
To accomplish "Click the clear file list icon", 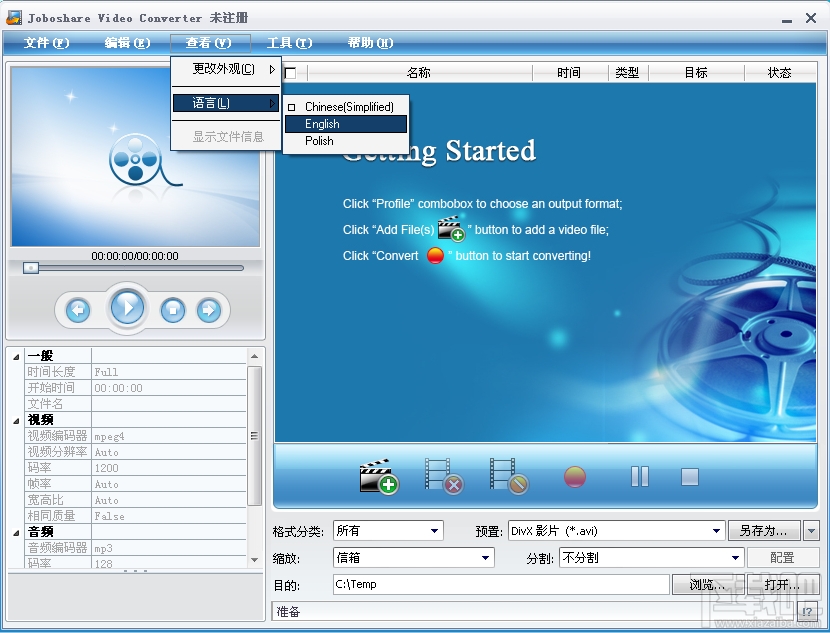I will point(510,477).
